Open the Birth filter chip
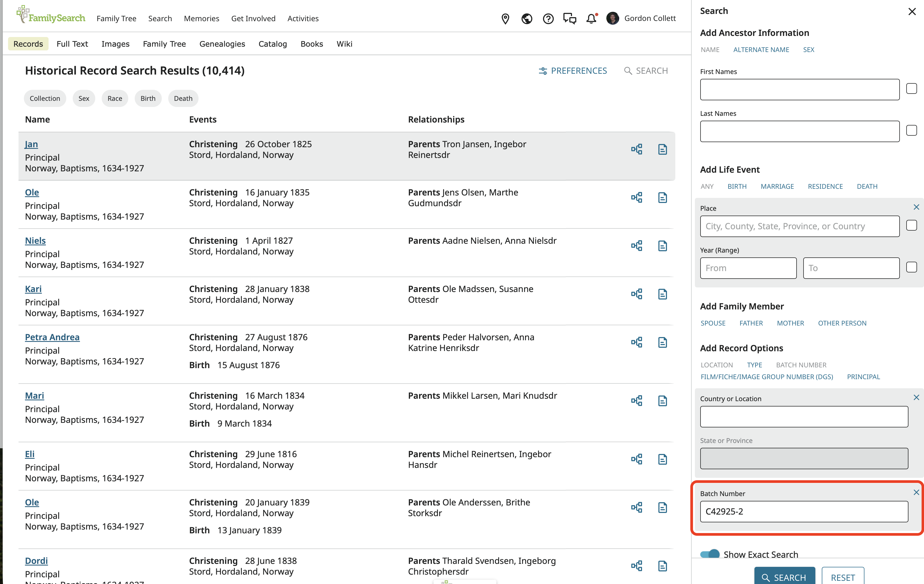Screen dimensions: 924x584 pyautogui.click(x=148, y=99)
